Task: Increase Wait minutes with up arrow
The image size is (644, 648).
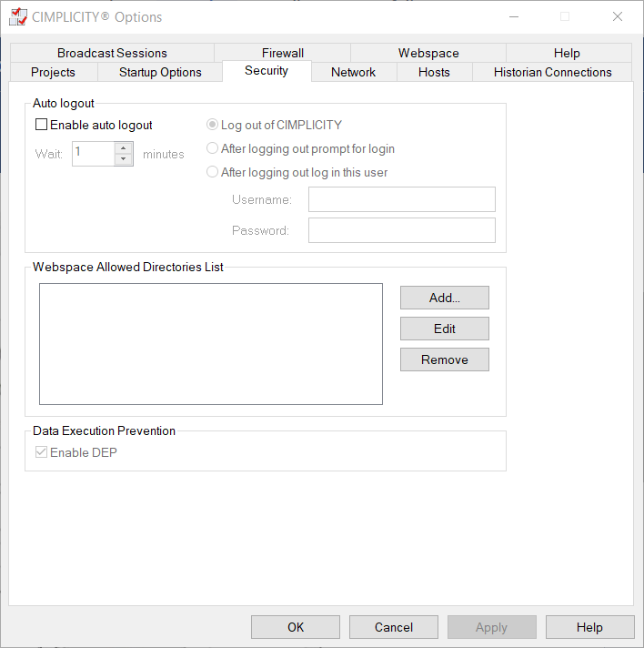Action: [123, 148]
